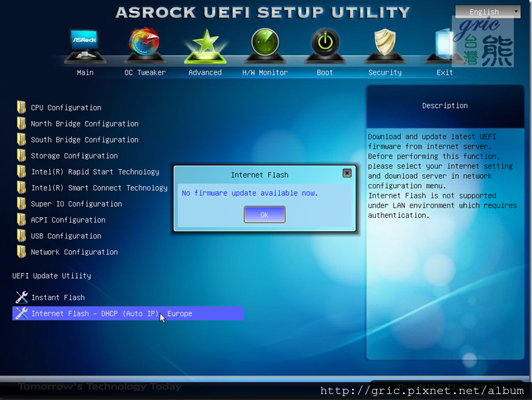This screenshot has width=532, height=400.
Task: Switch to the Security tab label
Action: click(384, 72)
